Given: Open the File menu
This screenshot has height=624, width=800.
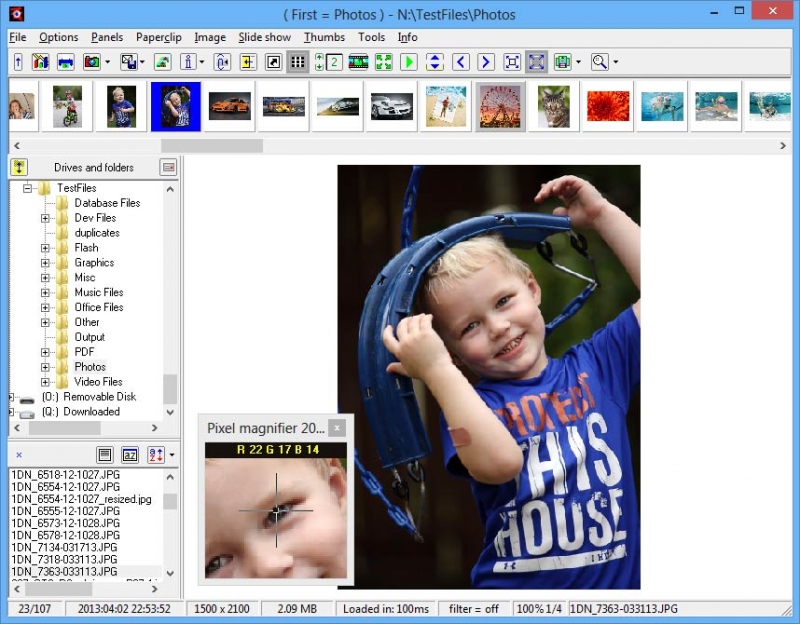Looking at the screenshot, I should pos(18,37).
